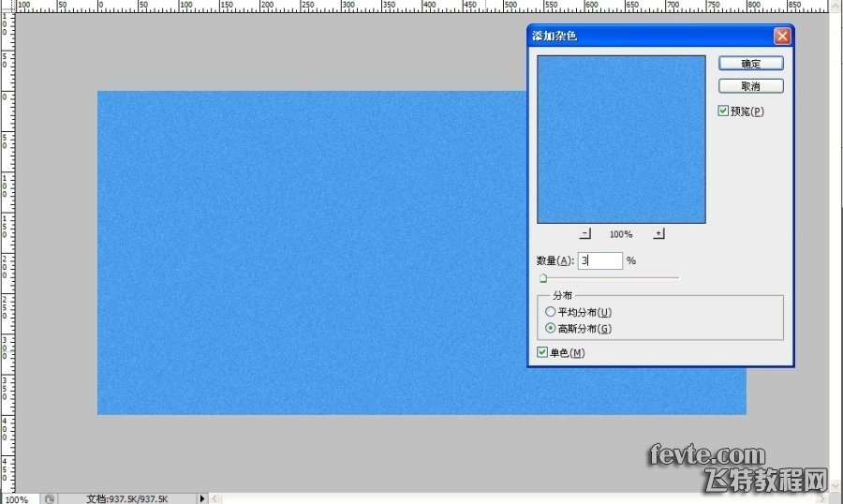Click the 确定 (OK) button
The image size is (843, 504).
750,64
